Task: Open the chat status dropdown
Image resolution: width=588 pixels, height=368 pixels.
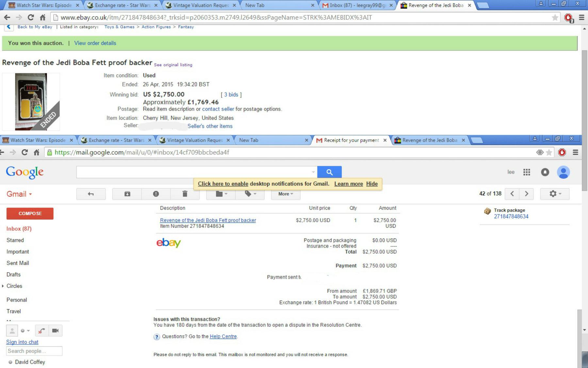Action: pyautogui.click(x=25, y=331)
